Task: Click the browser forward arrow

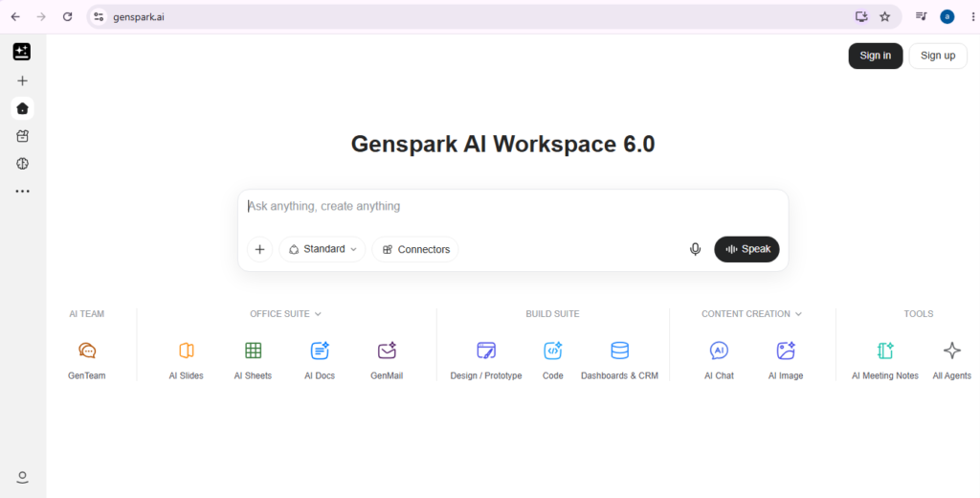Action: tap(41, 17)
